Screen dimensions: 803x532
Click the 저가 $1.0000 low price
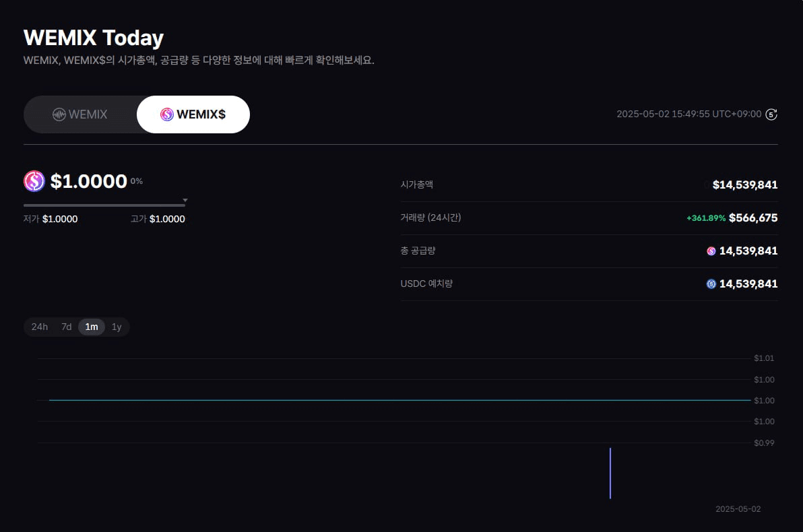51,219
